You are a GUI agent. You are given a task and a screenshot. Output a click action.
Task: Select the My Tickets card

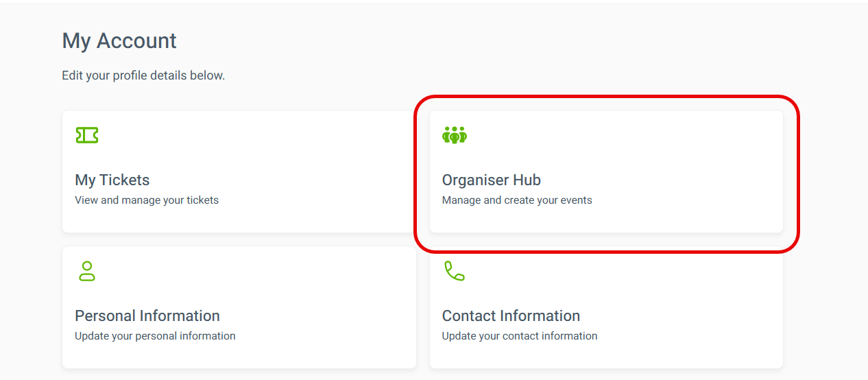click(239, 171)
